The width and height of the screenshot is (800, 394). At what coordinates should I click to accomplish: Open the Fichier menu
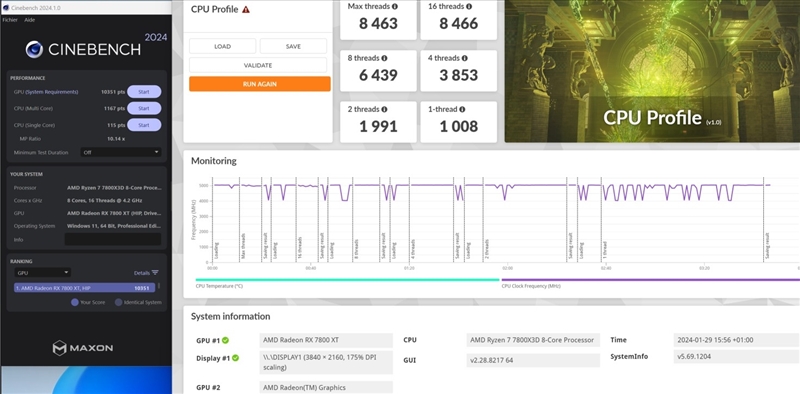tap(10, 20)
